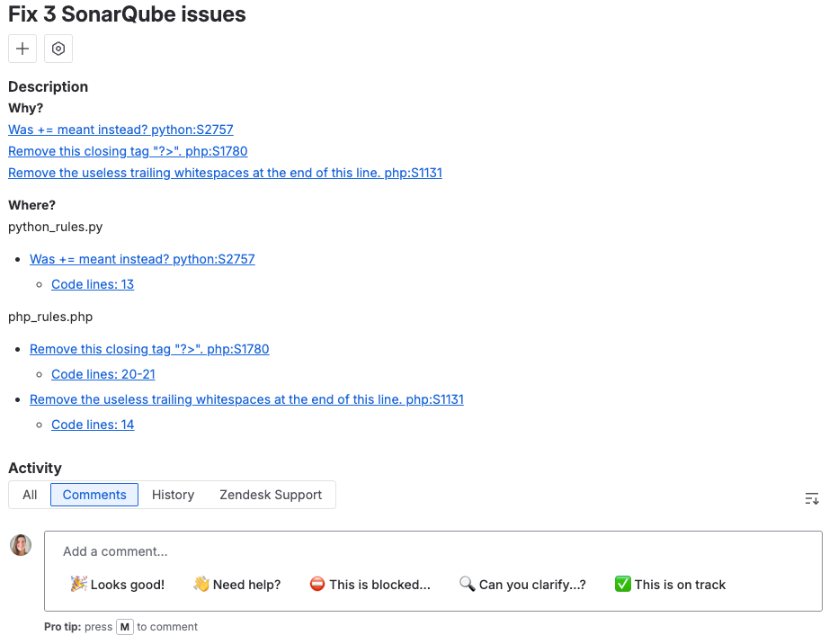Follow the php:S1780 closing tag link
The height and width of the screenshot is (644, 838).
tap(128, 150)
